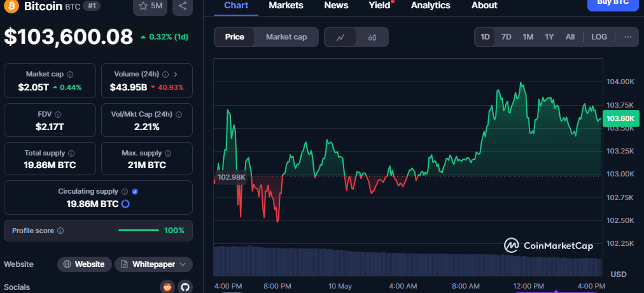644x293 pixels.
Task: Open the chart more options ellipsis
Action: pos(628,37)
